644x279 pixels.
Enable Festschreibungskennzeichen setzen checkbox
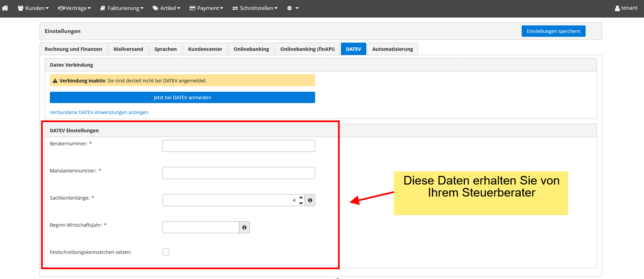coord(166,252)
